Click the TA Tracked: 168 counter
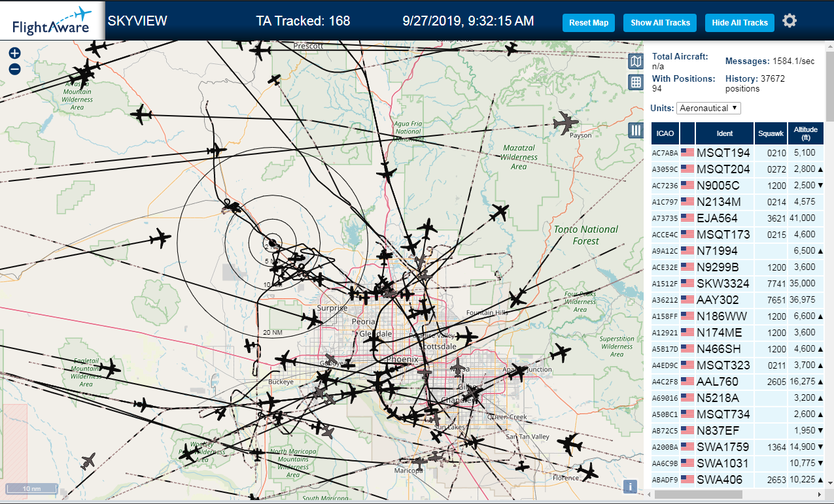Image resolution: width=834 pixels, height=504 pixels. (x=303, y=21)
